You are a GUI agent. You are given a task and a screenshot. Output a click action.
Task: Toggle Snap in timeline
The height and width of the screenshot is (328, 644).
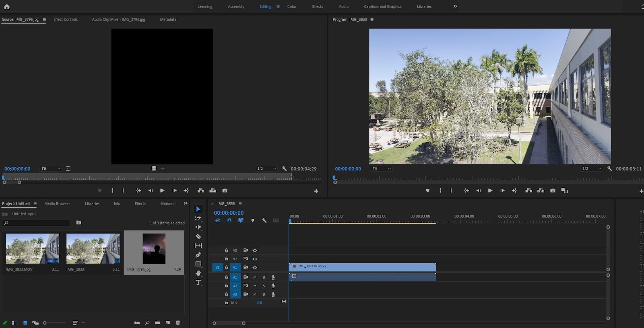[x=229, y=220]
